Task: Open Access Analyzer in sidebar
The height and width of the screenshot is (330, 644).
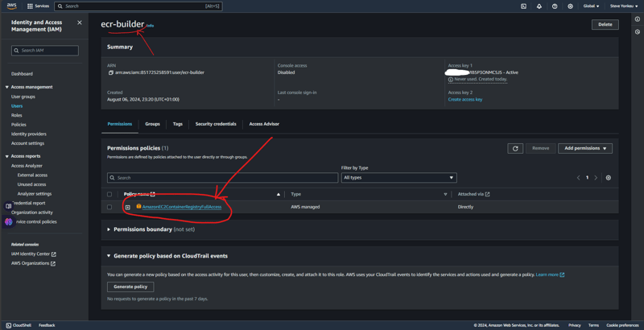Action: pos(27,166)
